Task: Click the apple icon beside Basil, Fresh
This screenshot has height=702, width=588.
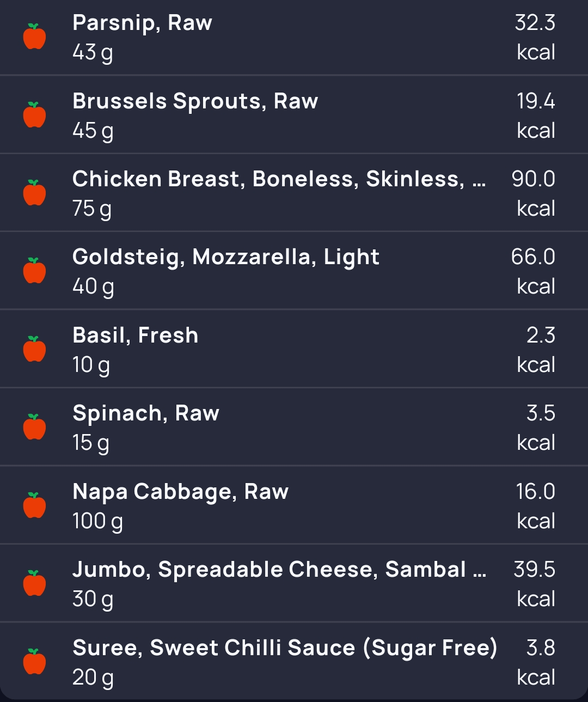Action: pyautogui.click(x=34, y=349)
